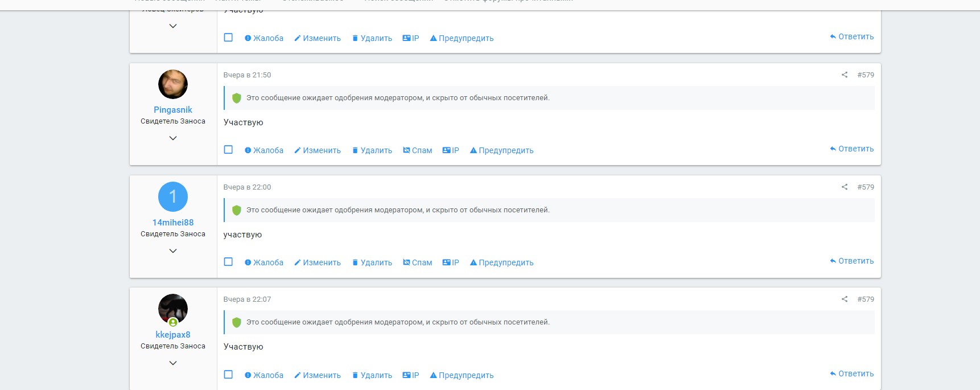The height and width of the screenshot is (390, 980).
Task: Report Pingasnik's post with Жалоба
Action: (264, 150)
